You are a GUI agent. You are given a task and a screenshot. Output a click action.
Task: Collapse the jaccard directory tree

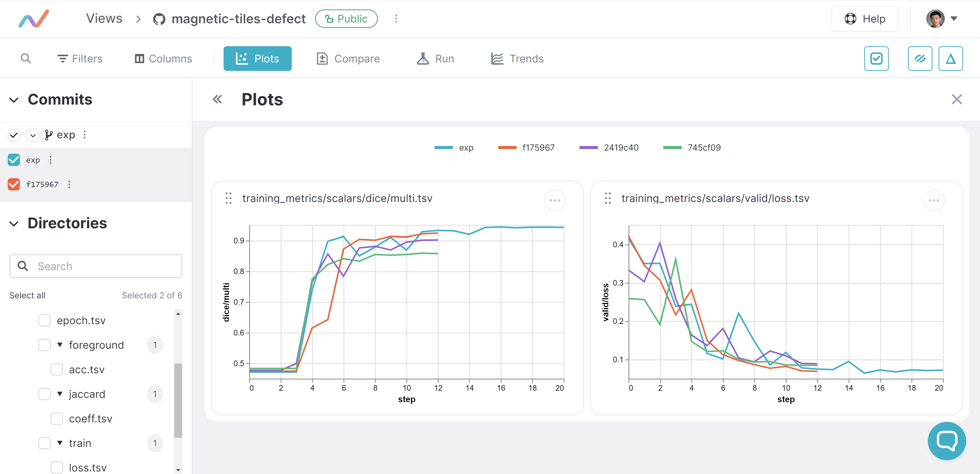pos(60,394)
